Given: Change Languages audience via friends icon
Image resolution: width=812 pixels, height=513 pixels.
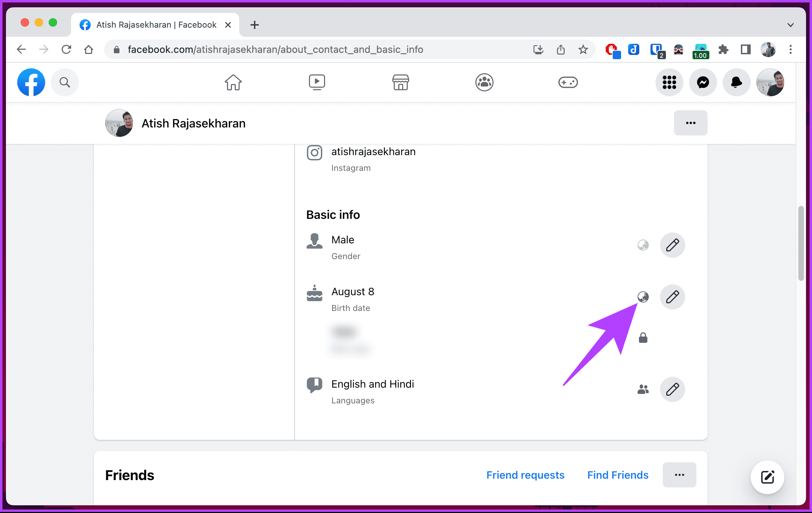Looking at the screenshot, I should click(x=643, y=389).
